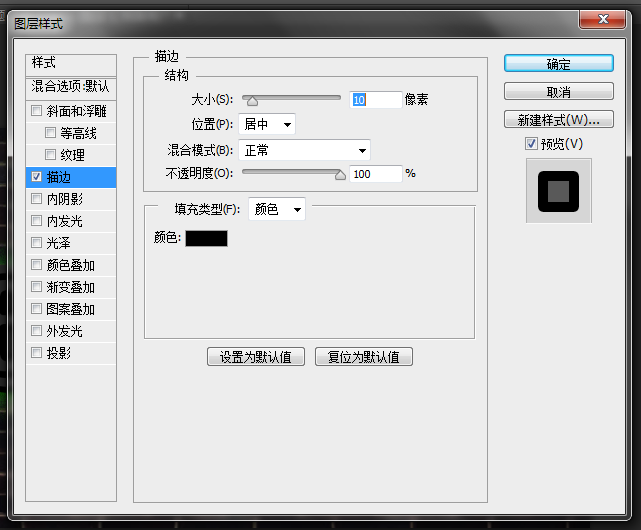Open the 位置 dropdown
This screenshot has width=641, height=530.
coord(268,125)
